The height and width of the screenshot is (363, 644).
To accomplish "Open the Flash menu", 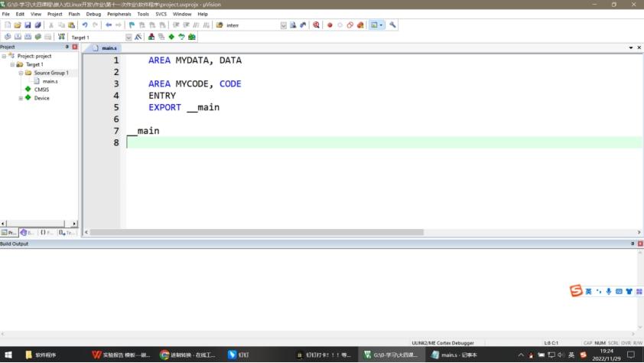I will (74, 14).
